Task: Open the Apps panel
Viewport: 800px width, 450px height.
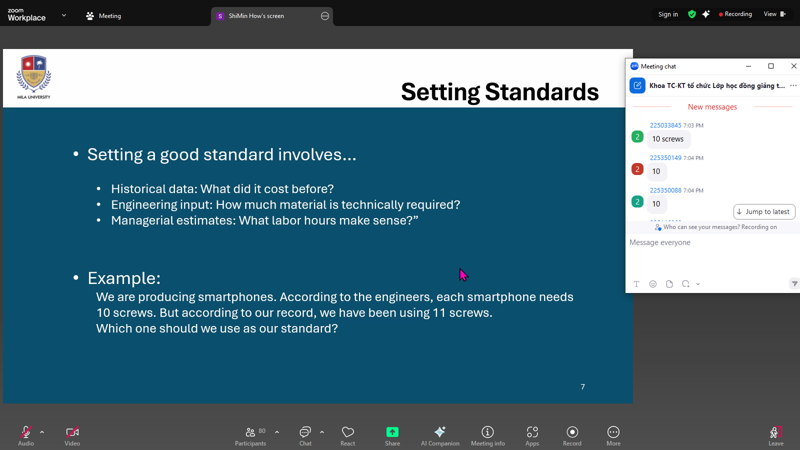Action: tap(532, 433)
